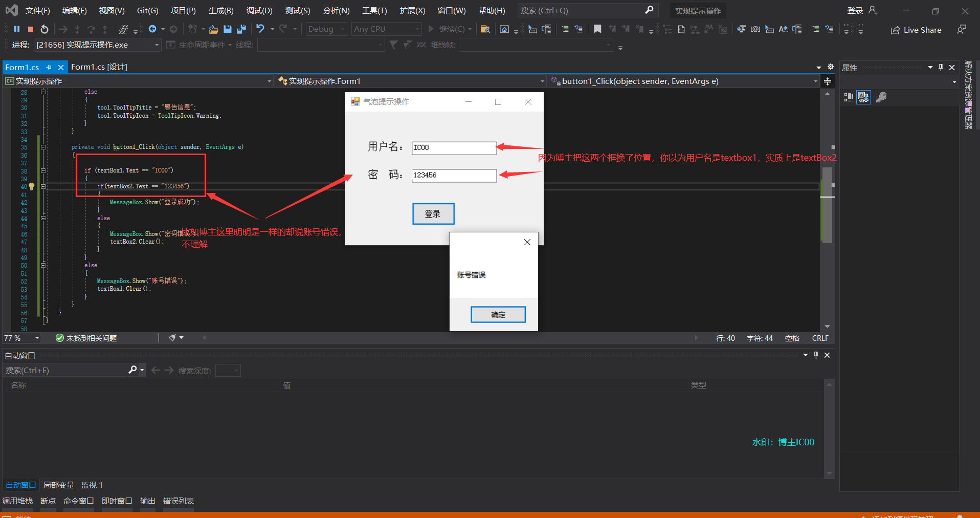Click the Undo arrow in toolbar
The image size is (980, 518).
(x=260, y=29)
